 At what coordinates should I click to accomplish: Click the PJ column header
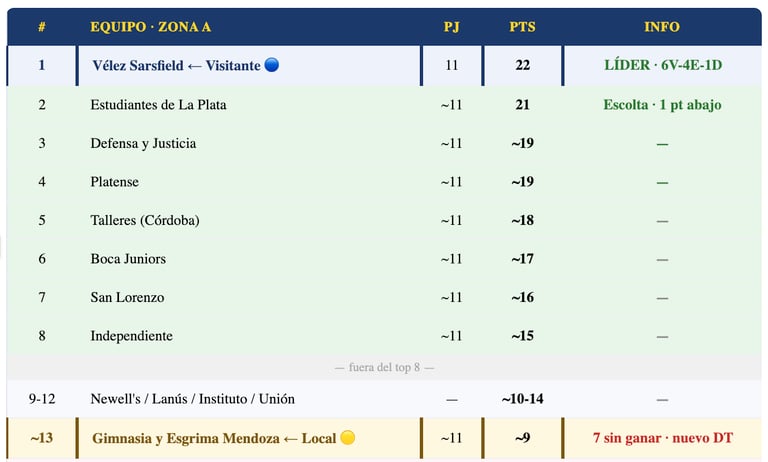click(451, 27)
